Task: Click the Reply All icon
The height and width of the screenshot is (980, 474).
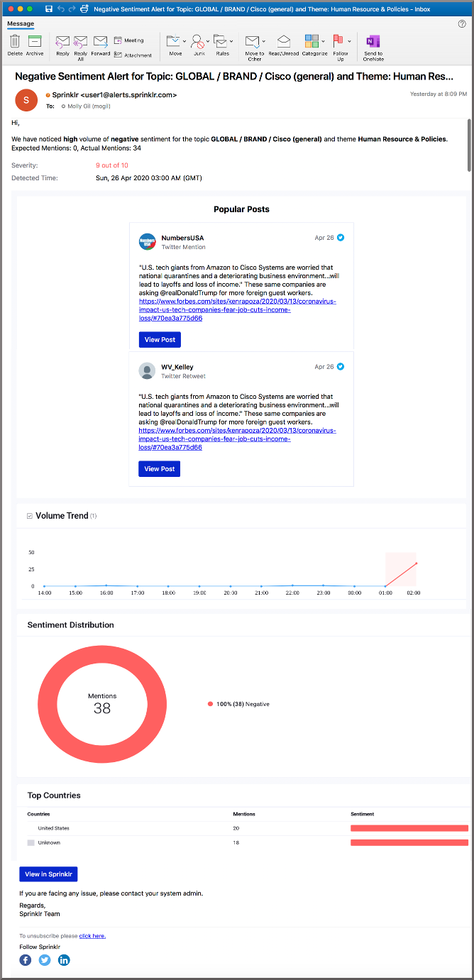Action: click(80, 42)
